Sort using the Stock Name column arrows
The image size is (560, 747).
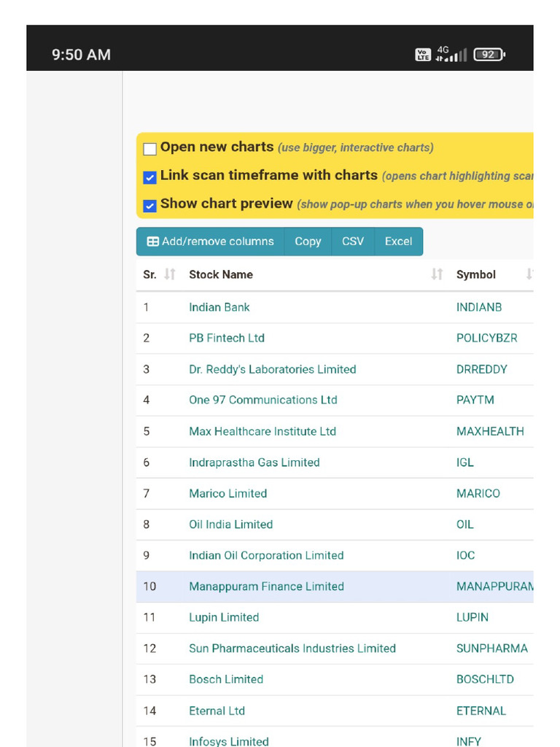click(x=437, y=274)
